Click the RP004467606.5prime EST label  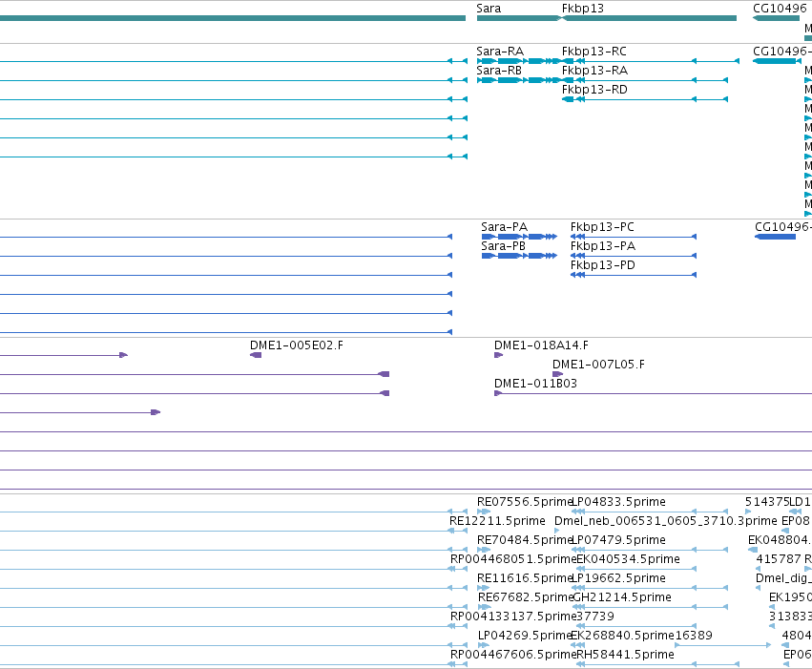pos(513,655)
